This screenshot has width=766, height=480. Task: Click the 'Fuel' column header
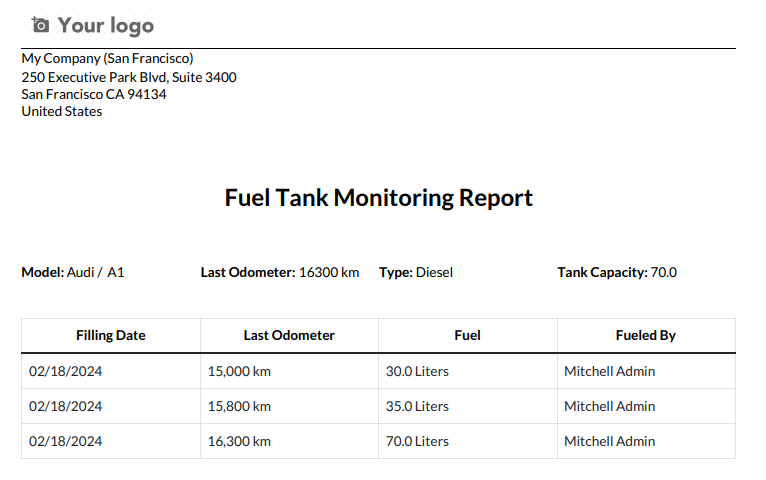(x=468, y=335)
